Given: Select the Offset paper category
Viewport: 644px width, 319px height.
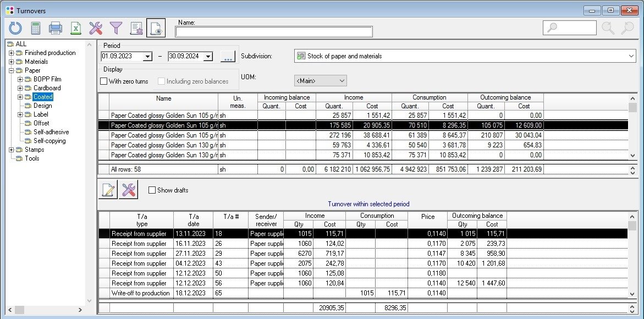Looking at the screenshot, I should 41,123.
